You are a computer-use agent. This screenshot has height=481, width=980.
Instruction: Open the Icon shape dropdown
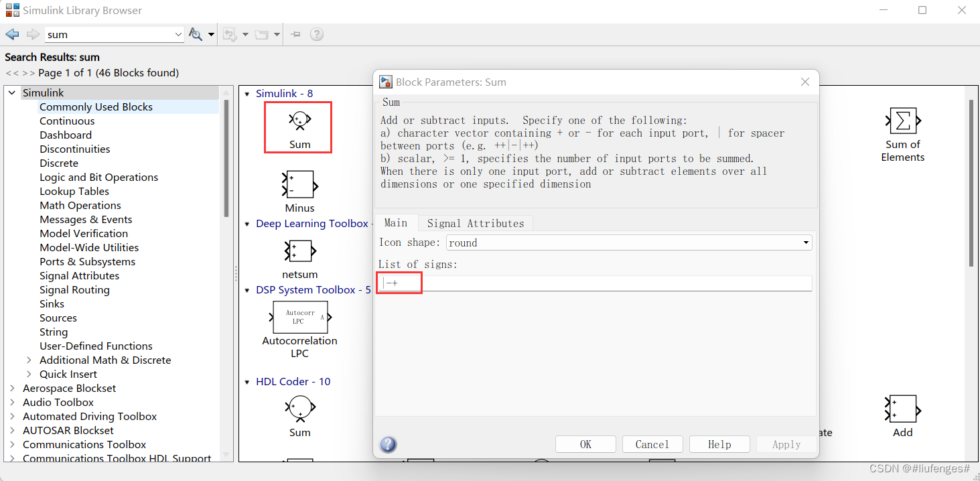tap(629, 243)
